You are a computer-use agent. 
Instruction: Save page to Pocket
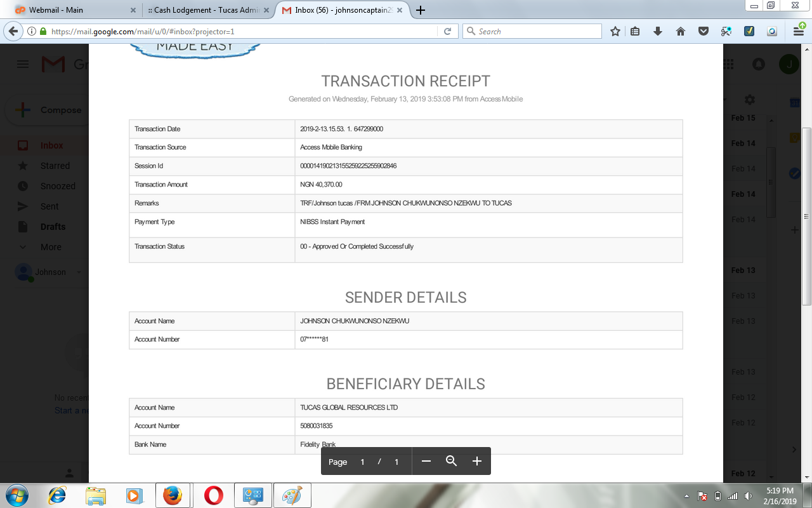703,31
